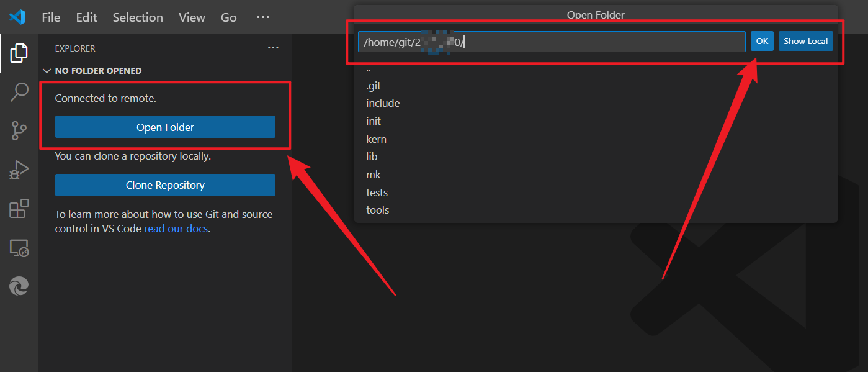Select the kern folder in list
Image resolution: width=868 pixels, height=372 pixels.
click(x=376, y=139)
